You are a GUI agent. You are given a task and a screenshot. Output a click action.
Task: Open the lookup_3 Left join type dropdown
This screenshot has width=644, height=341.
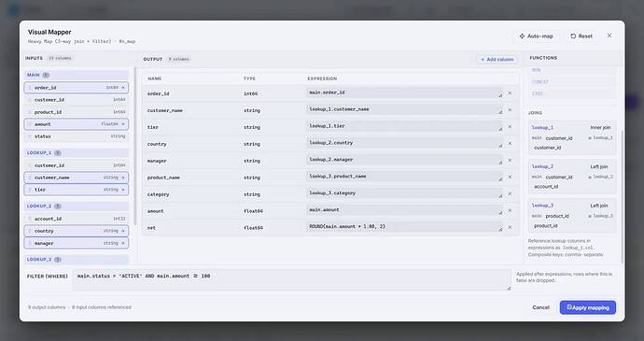(x=599, y=206)
